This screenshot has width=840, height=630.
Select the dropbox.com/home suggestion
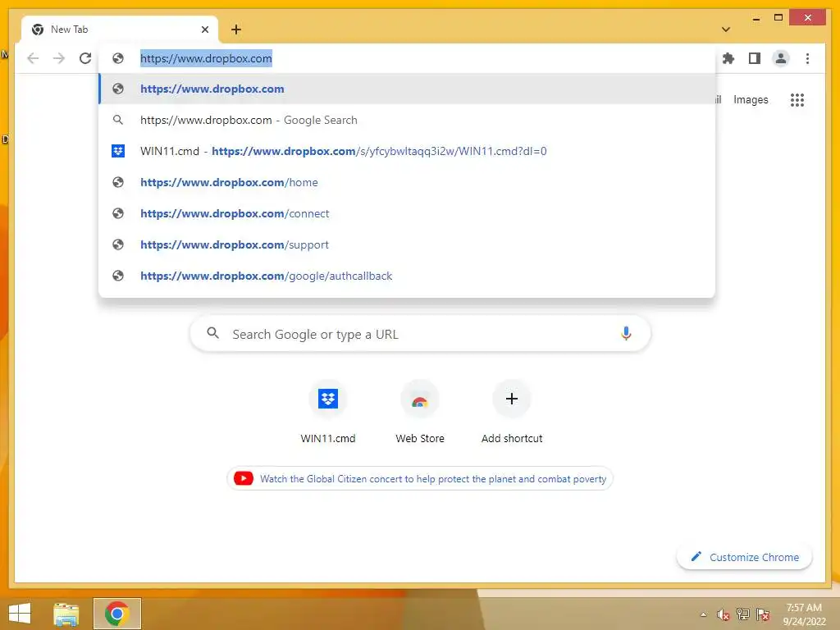point(407,182)
